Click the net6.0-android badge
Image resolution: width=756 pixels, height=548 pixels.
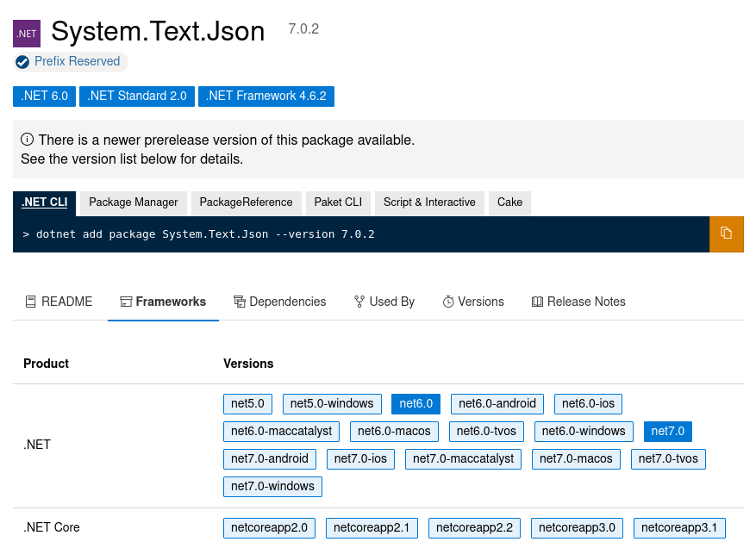(497, 404)
